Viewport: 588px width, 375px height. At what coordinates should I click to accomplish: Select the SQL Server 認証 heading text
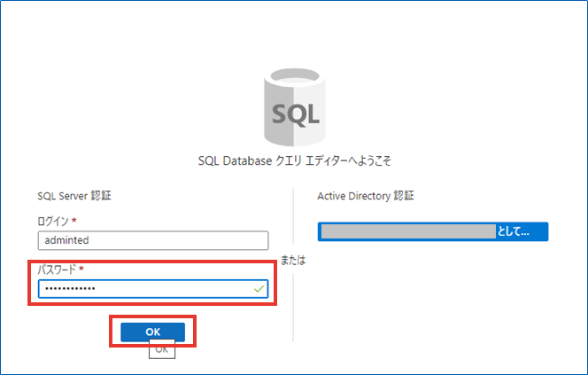click(74, 196)
